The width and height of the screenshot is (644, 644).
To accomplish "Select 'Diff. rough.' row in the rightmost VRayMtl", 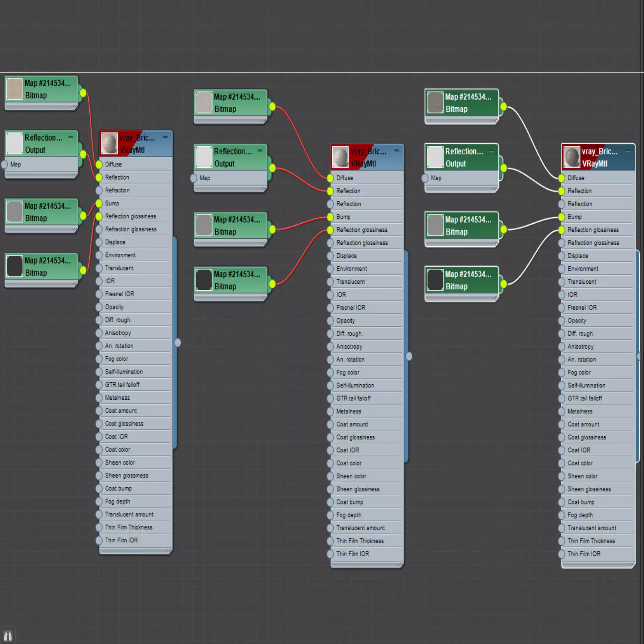I will pyautogui.click(x=598, y=334).
